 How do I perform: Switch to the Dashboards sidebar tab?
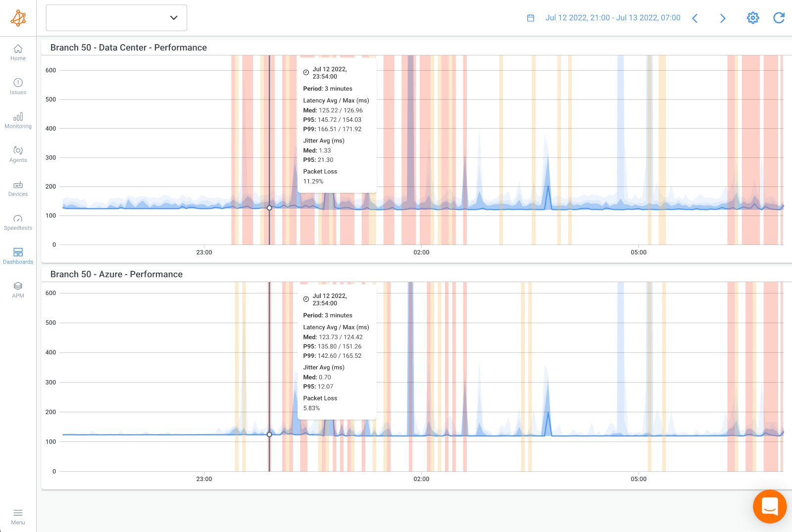coord(18,256)
